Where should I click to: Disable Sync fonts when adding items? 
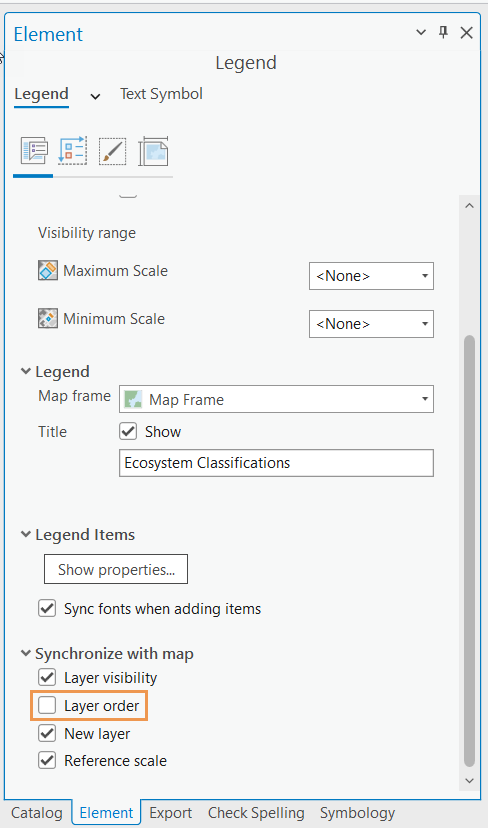47,608
